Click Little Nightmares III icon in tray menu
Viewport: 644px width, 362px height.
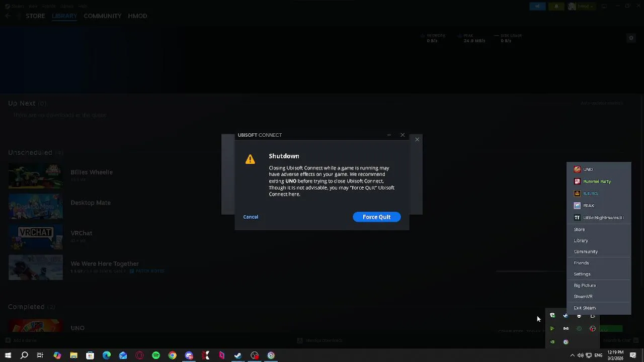[577, 218]
